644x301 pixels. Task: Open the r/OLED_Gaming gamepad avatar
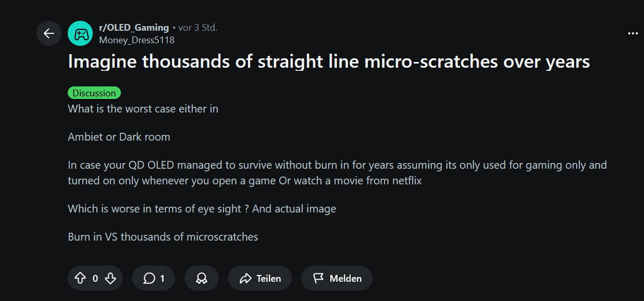(x=80, y=34)
